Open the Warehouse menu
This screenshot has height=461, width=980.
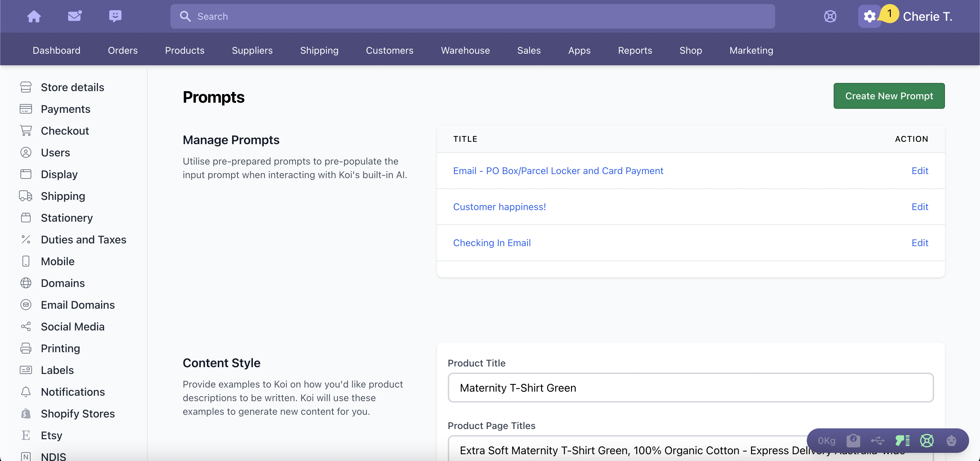click(x=465, y=50)
